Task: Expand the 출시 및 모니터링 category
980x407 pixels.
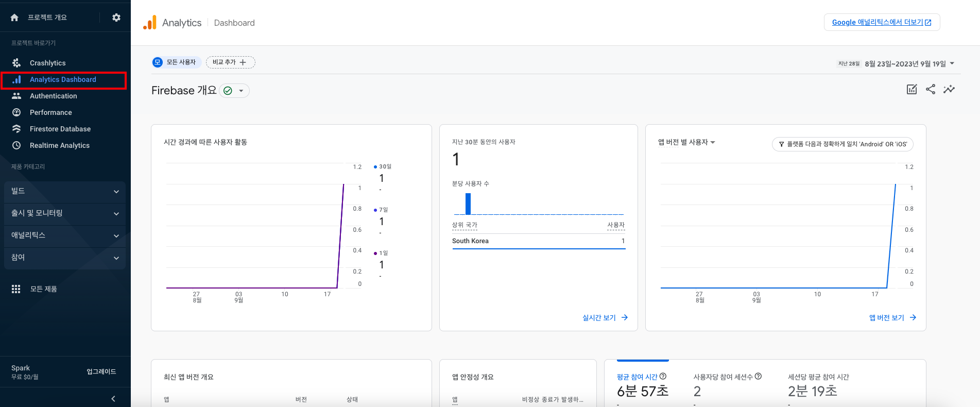Action: [65, 213]
